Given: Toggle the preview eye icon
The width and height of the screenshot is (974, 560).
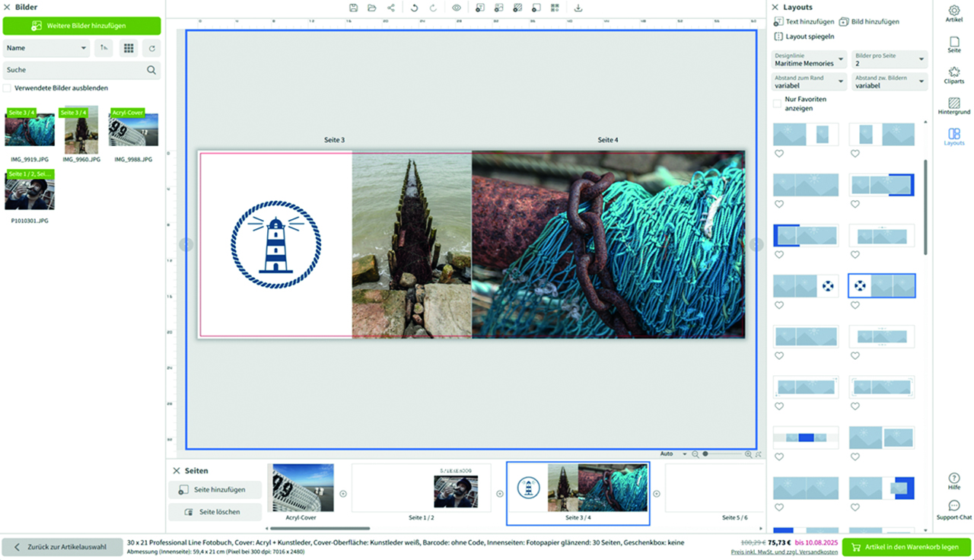Looking at the screenshot, I should pos(457,8).
